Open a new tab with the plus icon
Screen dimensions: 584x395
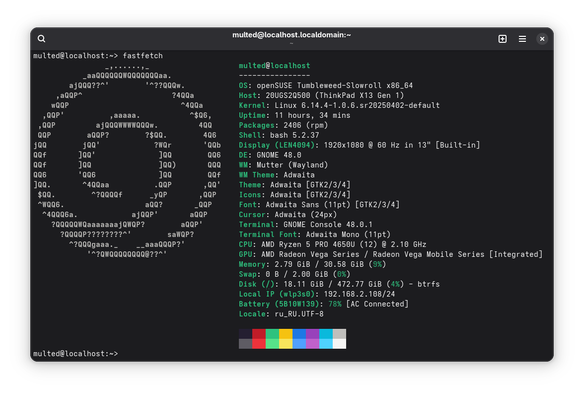click(x=502, y=39)
